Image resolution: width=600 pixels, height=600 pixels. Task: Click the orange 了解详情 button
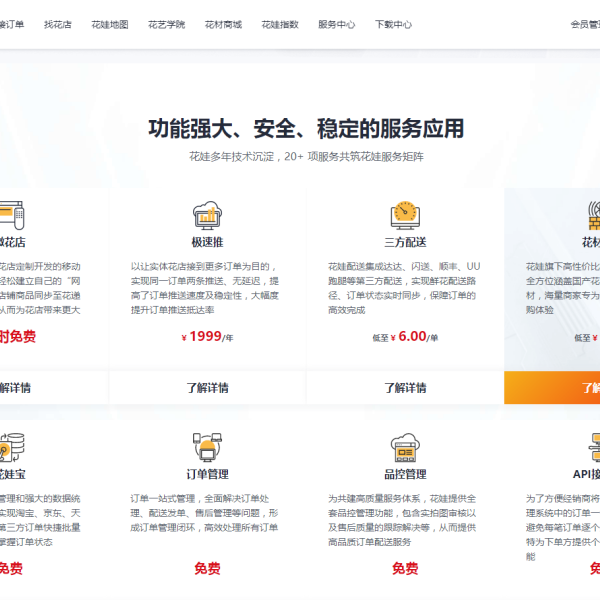552,388
